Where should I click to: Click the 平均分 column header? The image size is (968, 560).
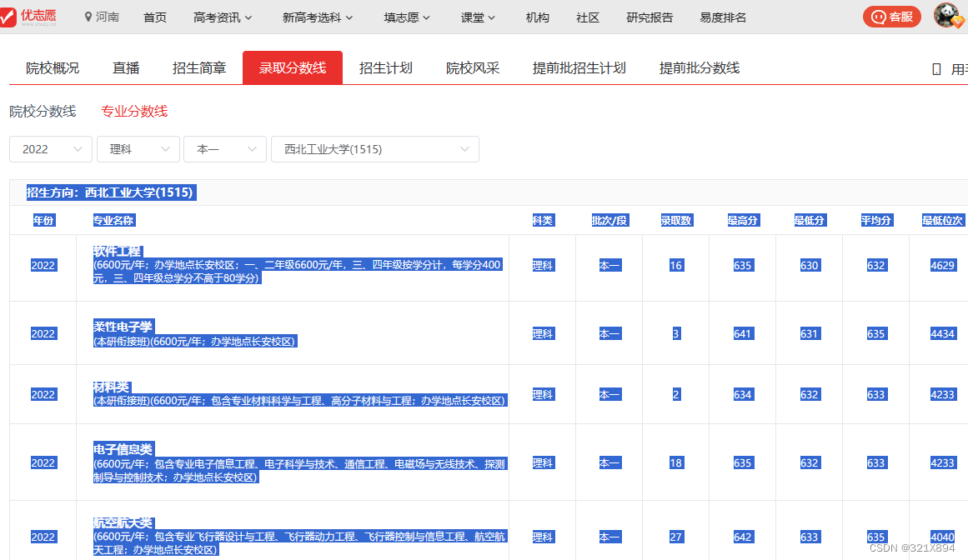click(876, 220)
